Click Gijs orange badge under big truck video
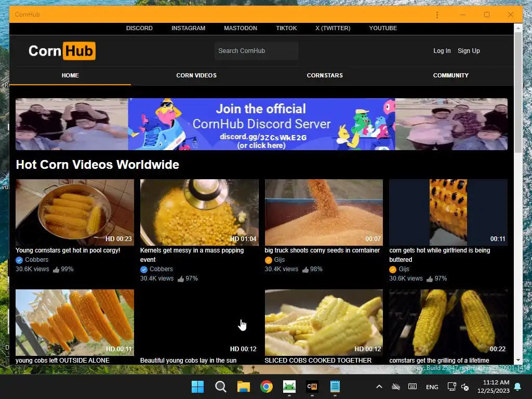The width and height of the screenshot is (532, 399). click(x=269, y=260)
